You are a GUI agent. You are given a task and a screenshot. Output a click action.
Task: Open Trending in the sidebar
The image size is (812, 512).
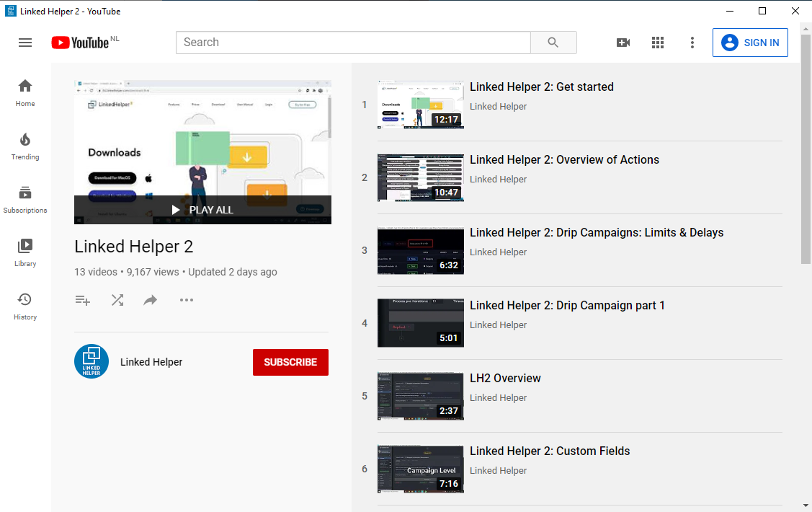[24, 146]
